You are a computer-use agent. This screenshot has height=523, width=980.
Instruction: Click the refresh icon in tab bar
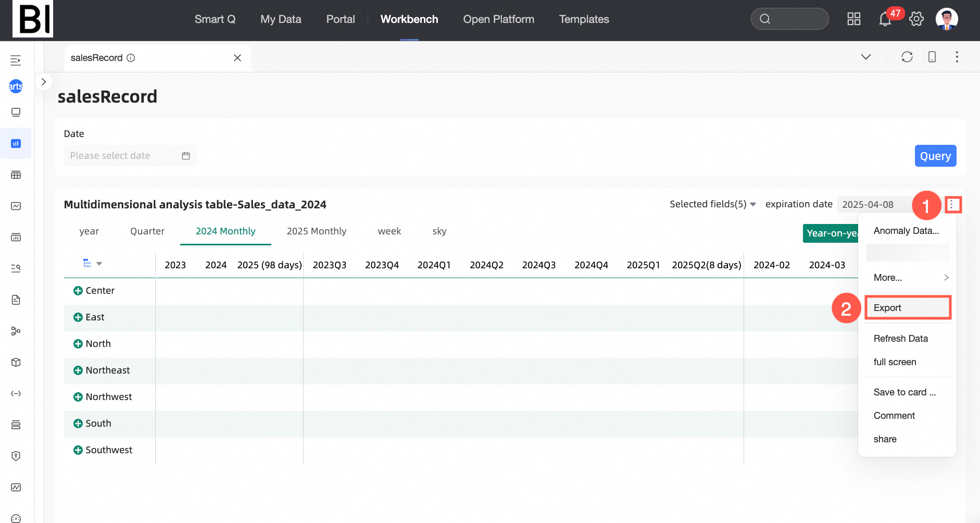click(907, 57)
